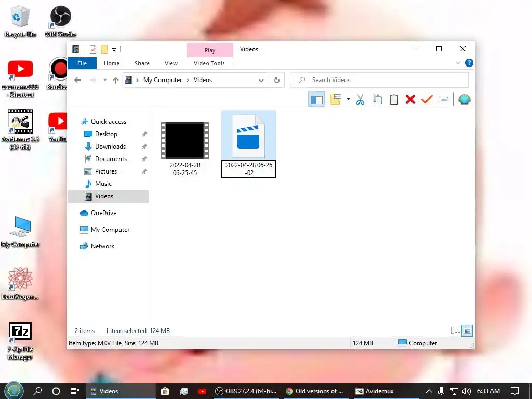The height and width of the screenshot is (399, 532).
Task: Click the pink Play contextual tab
Action: (x=210, y=50)
